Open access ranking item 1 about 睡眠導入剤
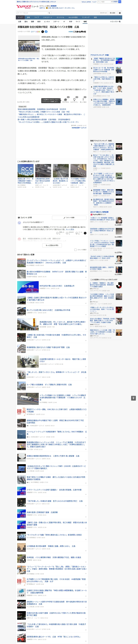 (x=104, y=60)
